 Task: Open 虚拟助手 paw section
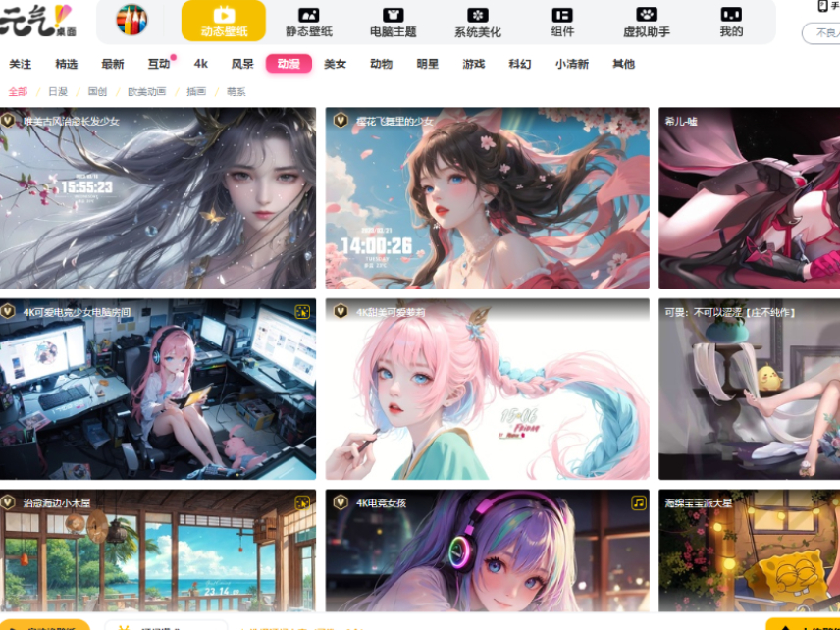click(x=646, y=23)
